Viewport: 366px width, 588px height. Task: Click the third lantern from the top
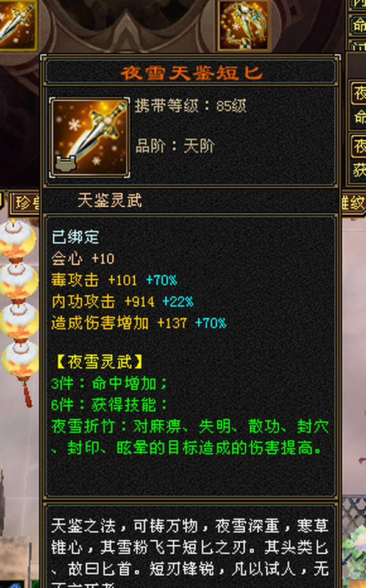18,321
